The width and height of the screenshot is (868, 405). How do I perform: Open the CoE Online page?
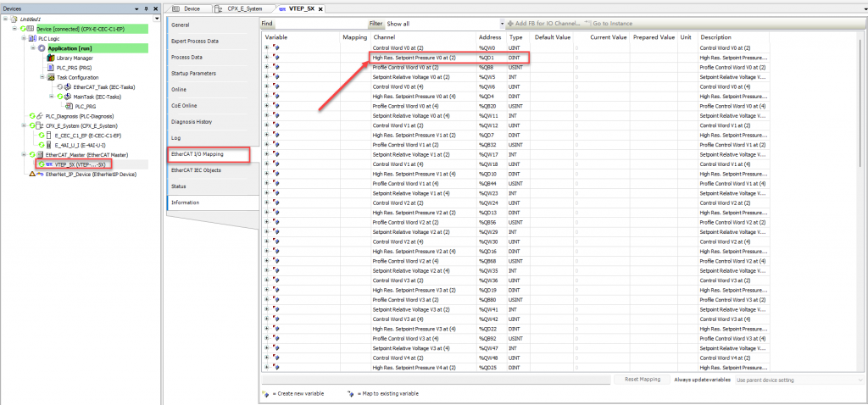point(213,105)
